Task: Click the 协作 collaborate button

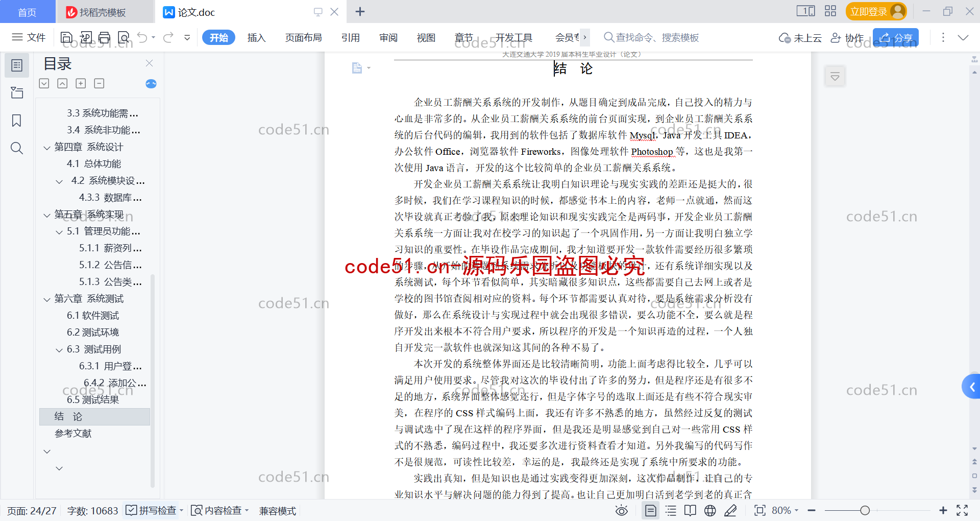Action: coord(847,37)
